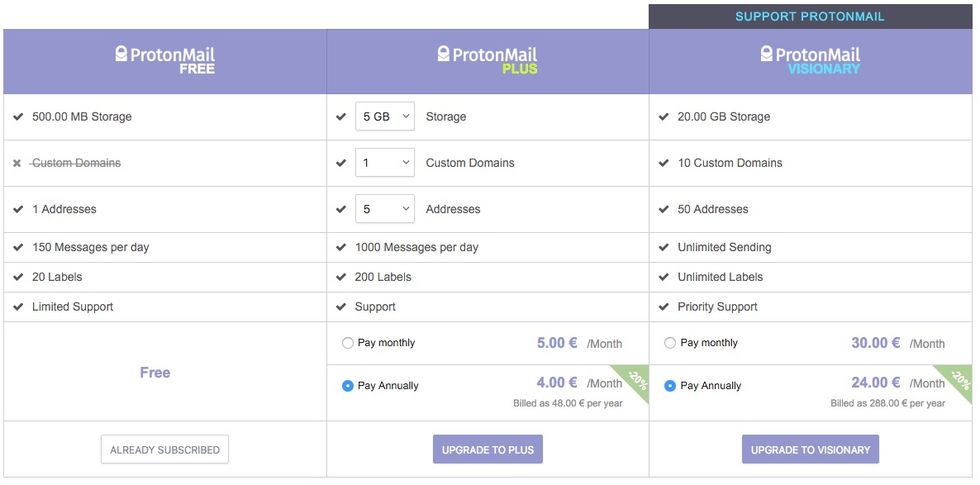This screenshot has height=485, width=980.
Task: Open the 5 GB Storage dropdown
Action: pyautogui.click(x=385, y=117)
